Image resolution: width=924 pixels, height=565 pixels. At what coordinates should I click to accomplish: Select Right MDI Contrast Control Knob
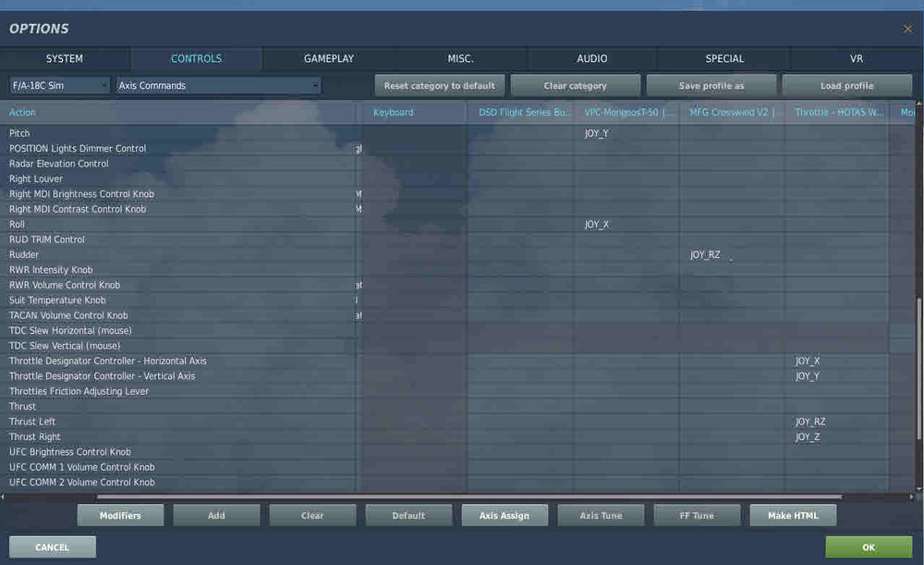coord(176,209)
